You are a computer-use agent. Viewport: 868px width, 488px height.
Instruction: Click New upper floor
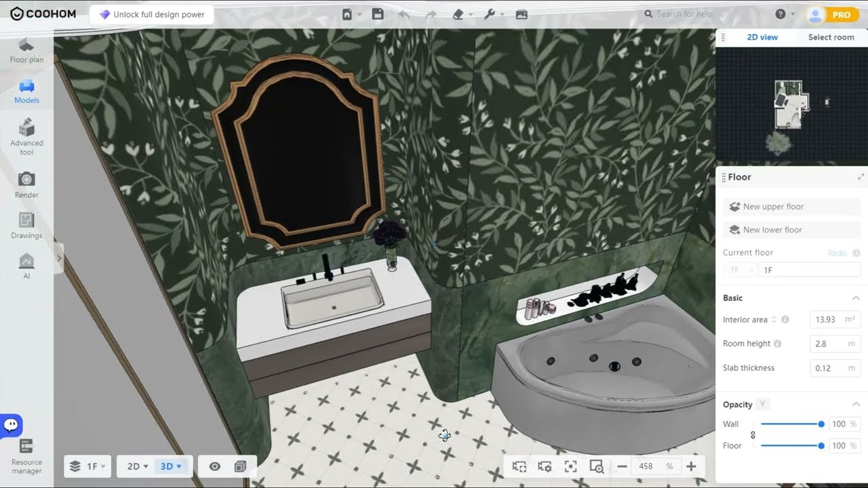pos(791,207)
